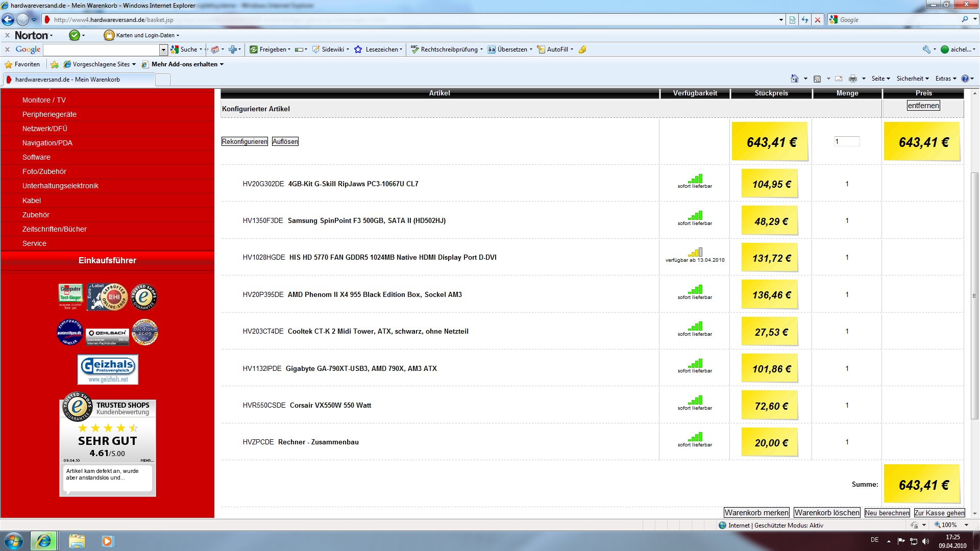
Task: Click Google toolbar Suche button
Action: click(x=186, y=49)
